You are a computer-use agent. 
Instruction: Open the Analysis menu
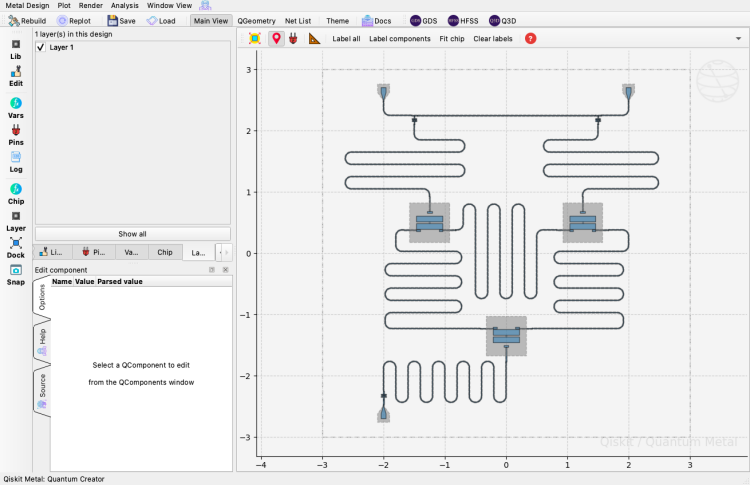coord(125,5)
